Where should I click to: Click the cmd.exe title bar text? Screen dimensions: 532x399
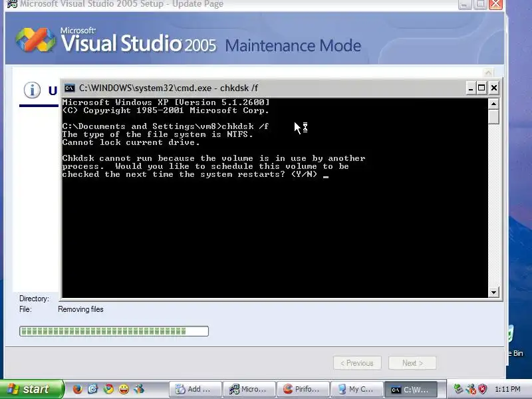169,88
